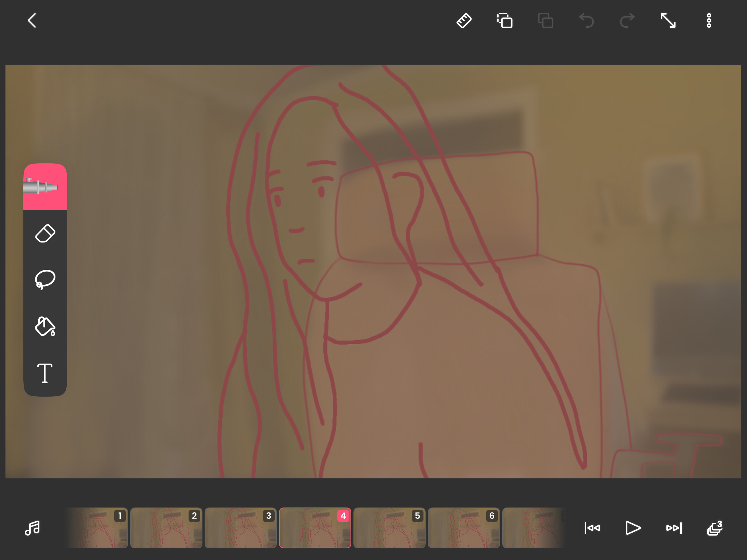
Task: Click the redo arrow
Action: click(x=627, y=20)
